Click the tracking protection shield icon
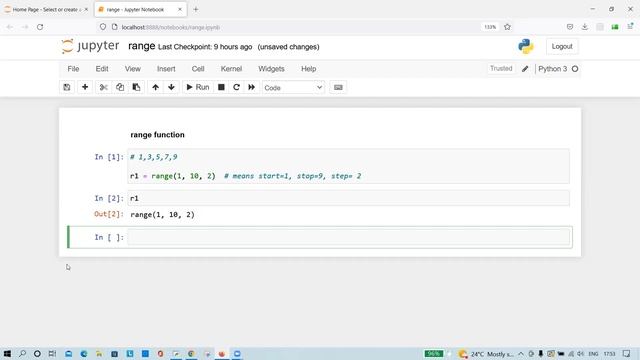 coord(103,27)
